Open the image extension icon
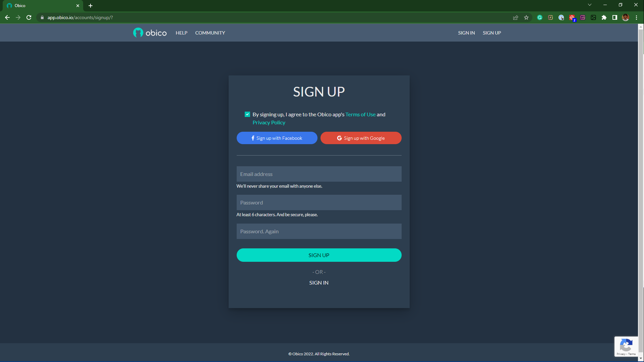Screen dimensions: 644x362 pyautogui.click(x=593, y=17)
